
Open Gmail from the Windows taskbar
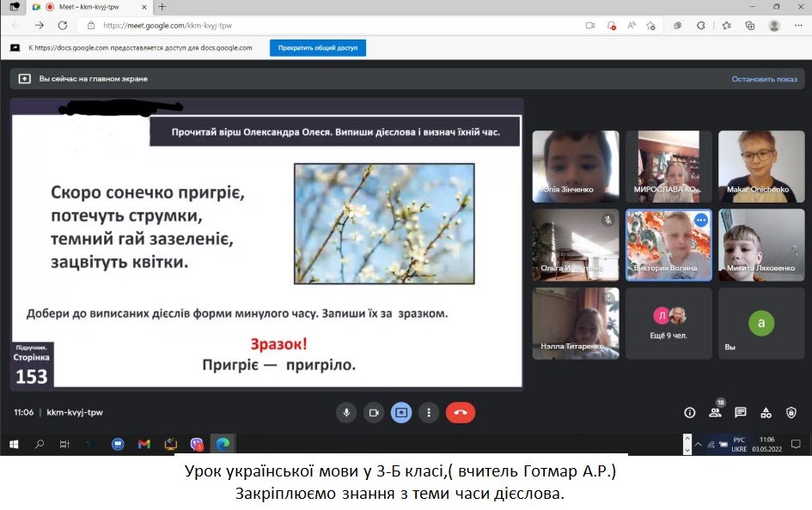click(x=144, y=444)
